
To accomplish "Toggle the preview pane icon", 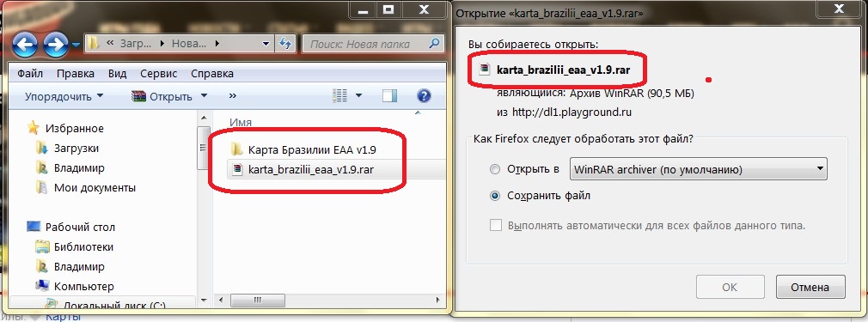I will pyautogui.click(x=389, y=96).
